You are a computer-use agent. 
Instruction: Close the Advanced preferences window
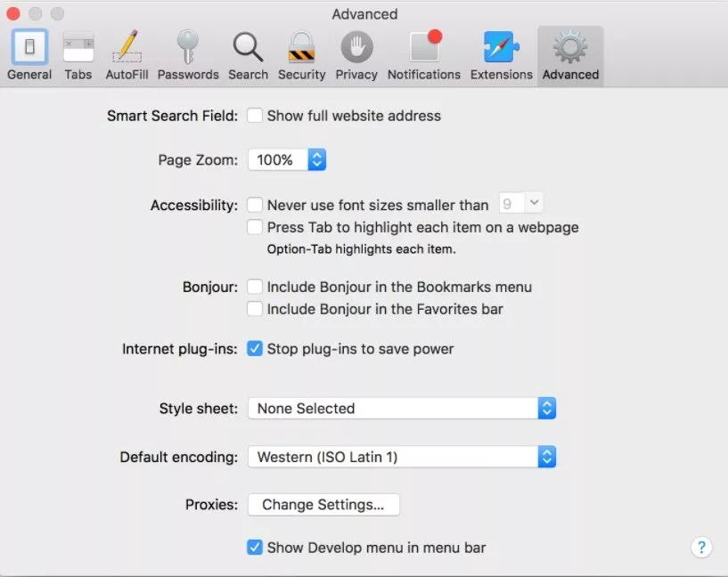(x=13, y=14)
